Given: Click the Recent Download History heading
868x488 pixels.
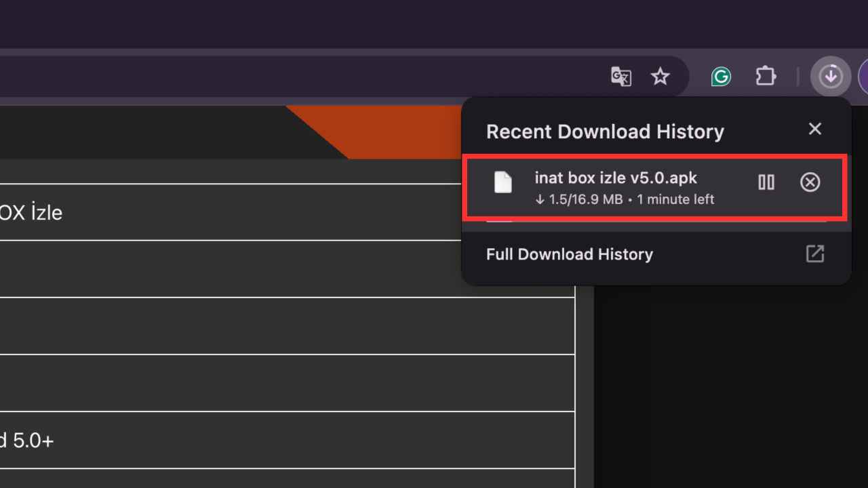Looking at the screenshot, I should (x=604, y=131).
